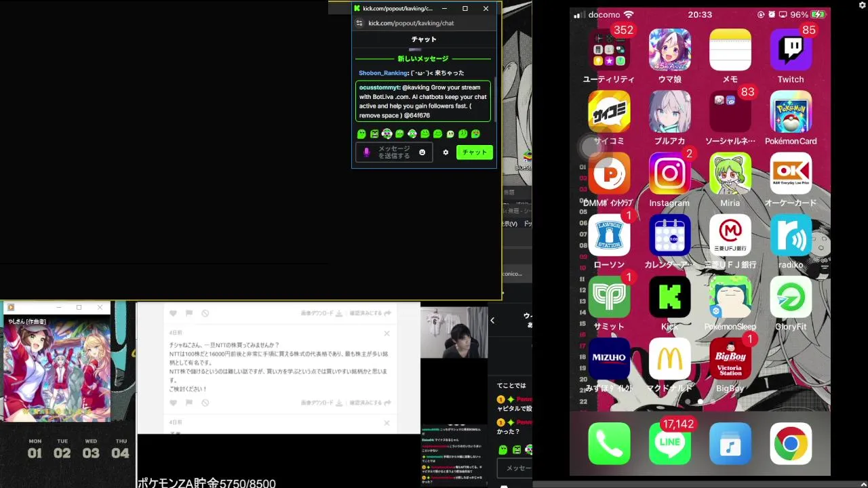Viewport: 868px width, 488px height.
Task: Open the オーケーカード app
Action: tap(791, 174)
